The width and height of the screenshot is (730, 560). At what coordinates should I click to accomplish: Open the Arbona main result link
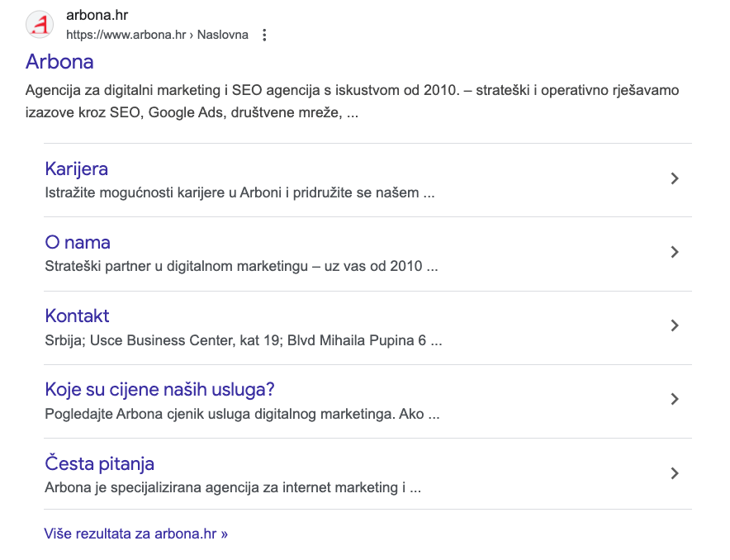click(59, 62)
